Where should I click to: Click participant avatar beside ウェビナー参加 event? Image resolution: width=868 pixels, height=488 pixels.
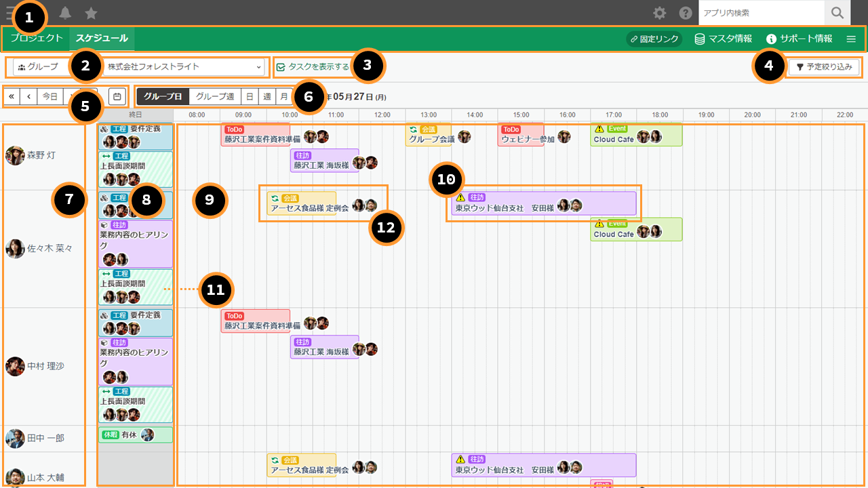point(564,137)
